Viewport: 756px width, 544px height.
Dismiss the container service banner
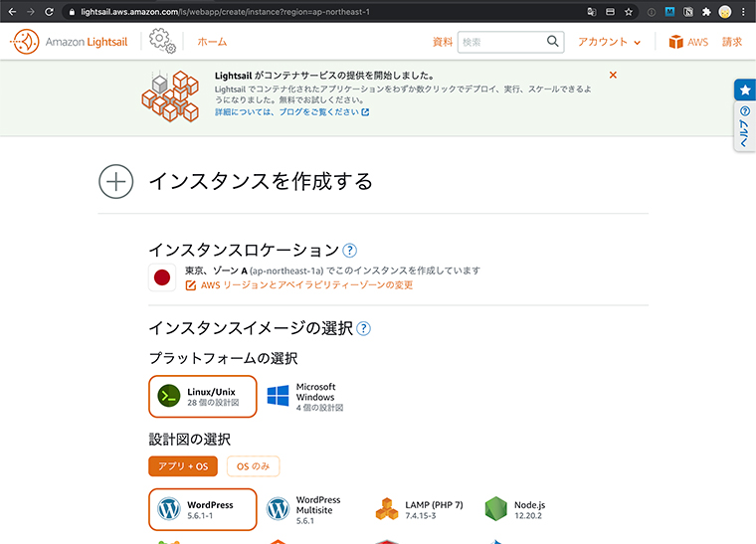[613, 75]
